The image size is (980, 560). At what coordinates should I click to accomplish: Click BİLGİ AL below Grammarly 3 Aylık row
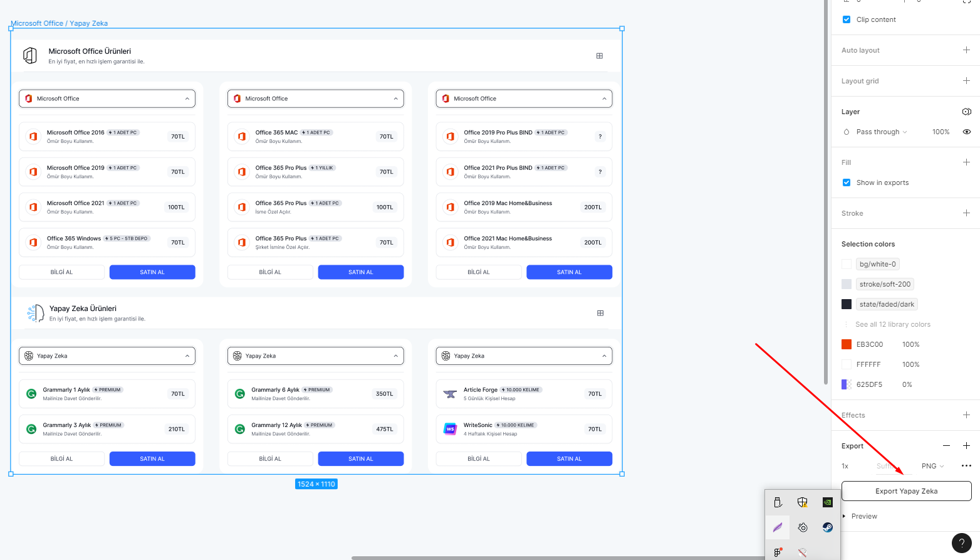(61, 459)
